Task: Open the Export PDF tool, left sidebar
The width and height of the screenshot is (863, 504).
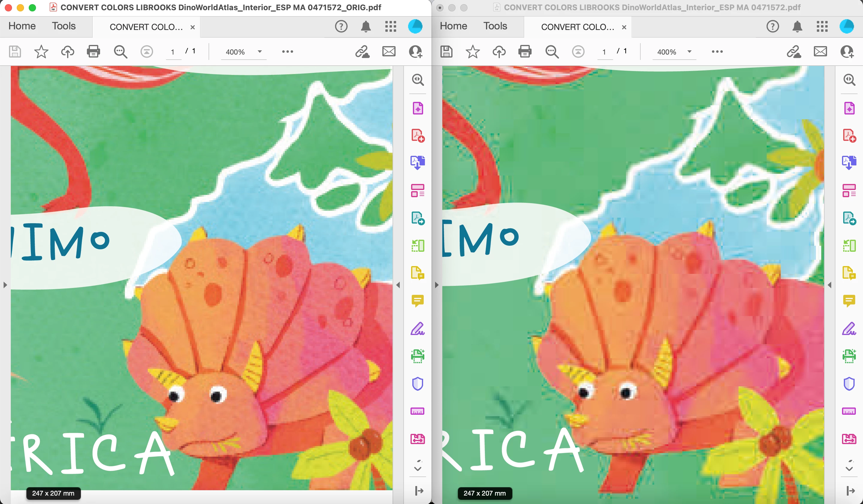Action: 417,218
